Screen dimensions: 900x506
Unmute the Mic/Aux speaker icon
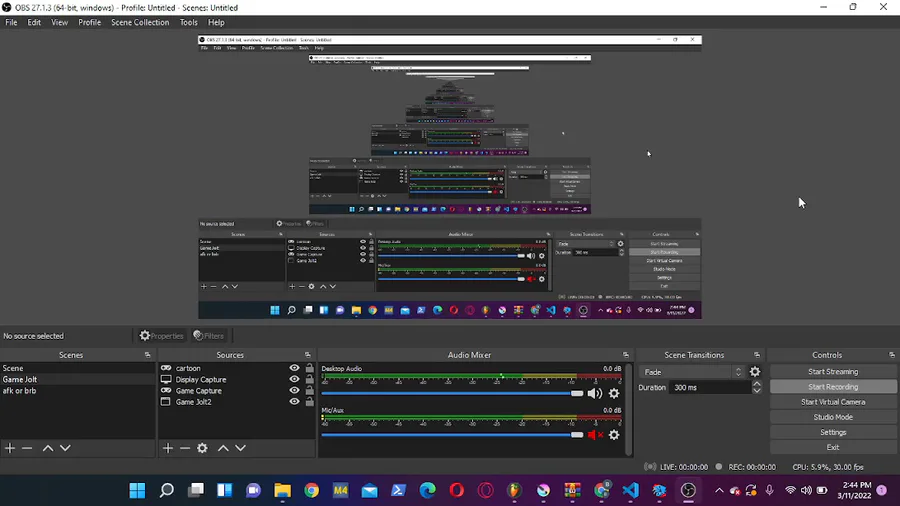pyautogui.click(x=595, y=435)
